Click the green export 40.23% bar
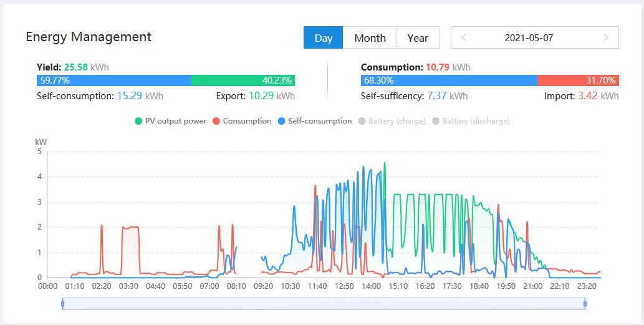The height and width of the screenshot is (325, 644). pyautogui.click(x=243, y=80)
